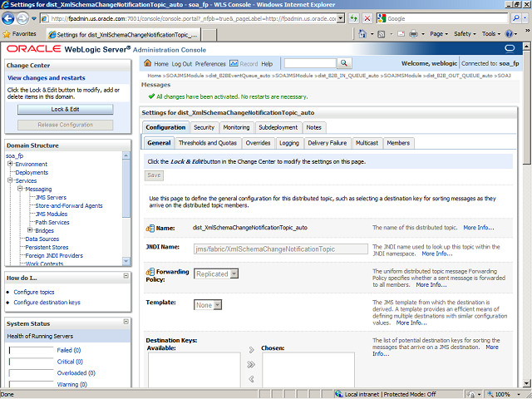This screenshot has width=532, height=399.
Task: Click the Home icon in console toolbar
Action: tap(148, 63)
